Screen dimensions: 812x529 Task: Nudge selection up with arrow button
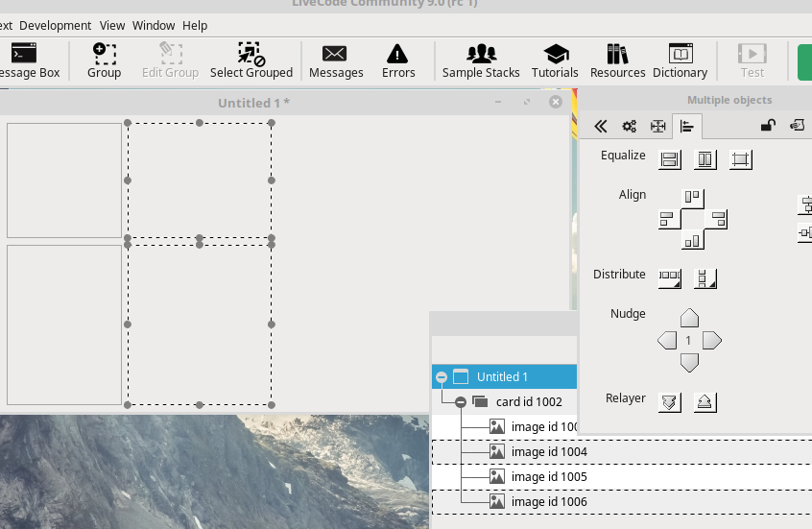[689, 319]
